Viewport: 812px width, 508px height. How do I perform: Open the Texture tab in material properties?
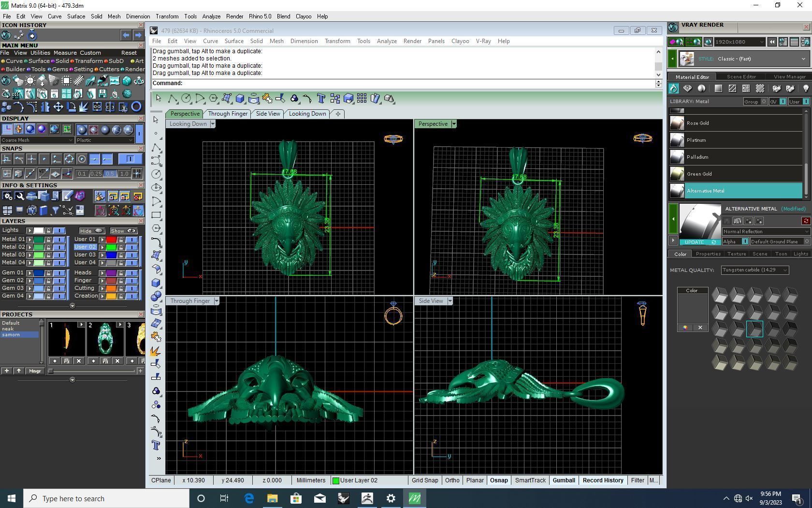click(736, 254)
